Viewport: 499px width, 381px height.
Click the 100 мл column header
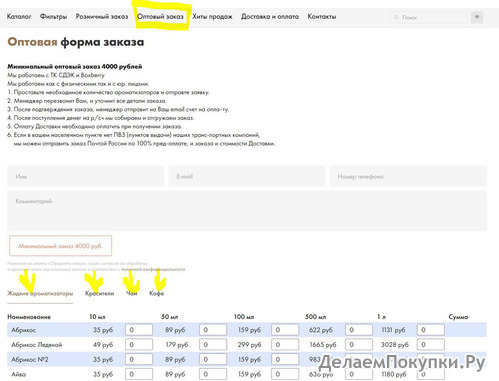pyautogui.click(x=244, y=317)
